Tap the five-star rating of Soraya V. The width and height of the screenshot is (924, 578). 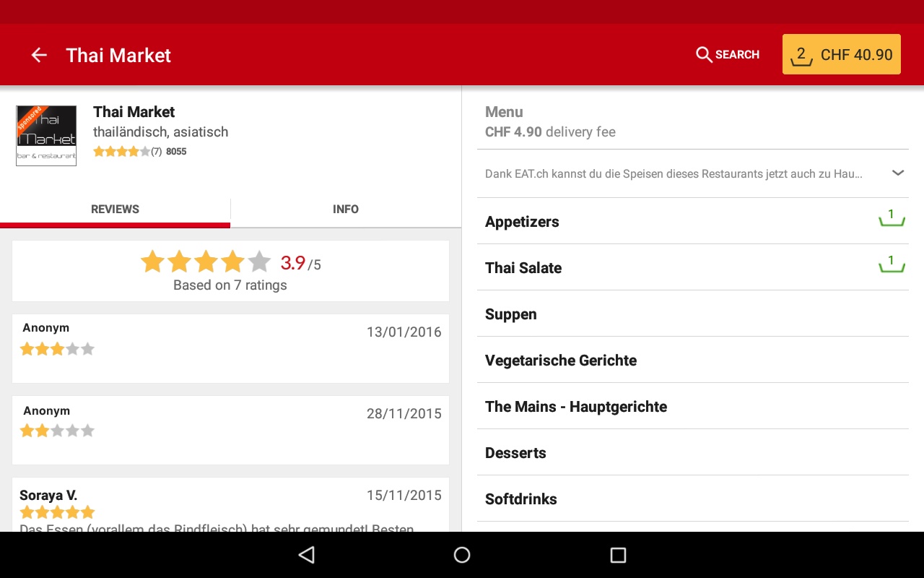coord(58,512)
